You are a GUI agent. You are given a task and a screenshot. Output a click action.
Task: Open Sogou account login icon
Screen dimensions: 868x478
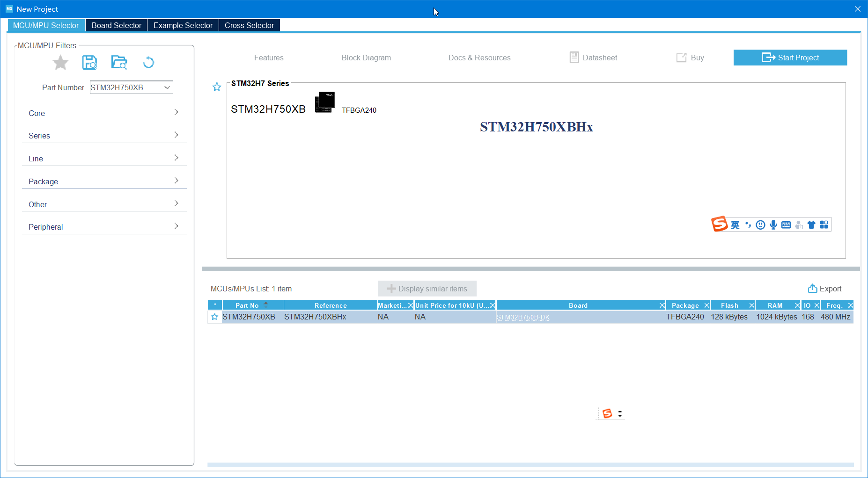pos(799,225)
